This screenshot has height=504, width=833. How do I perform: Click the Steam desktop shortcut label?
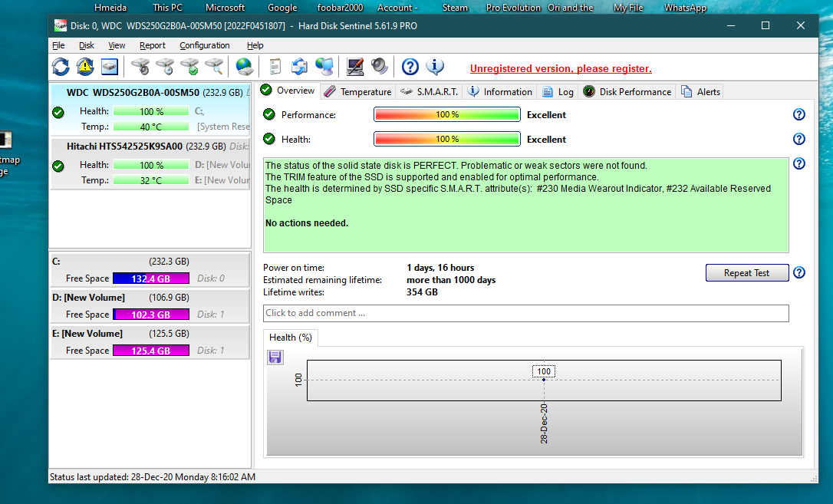click(456, 8)
